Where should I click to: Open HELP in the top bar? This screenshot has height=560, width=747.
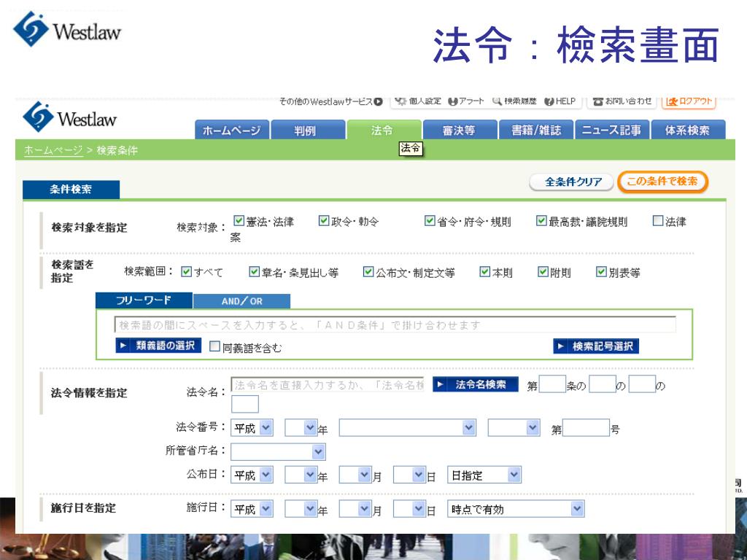pos(560,101)
